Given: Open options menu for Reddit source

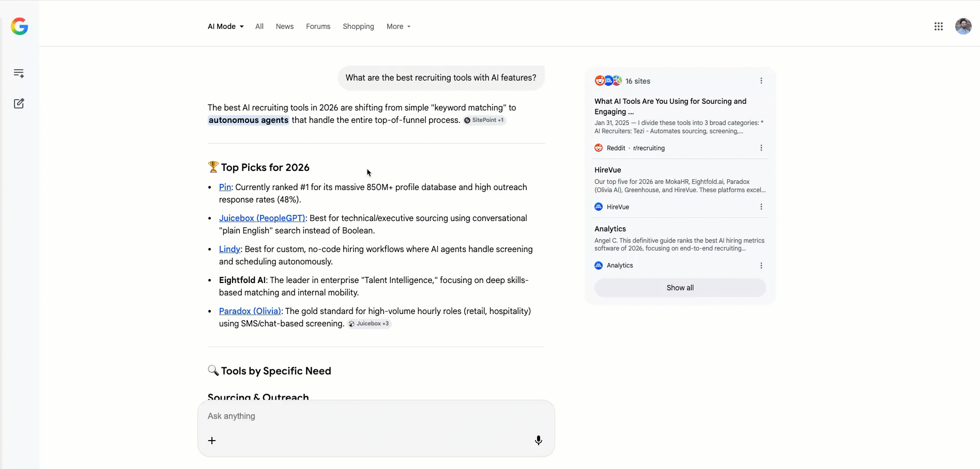Looking at the screenshot, I should tap(761, 148).
